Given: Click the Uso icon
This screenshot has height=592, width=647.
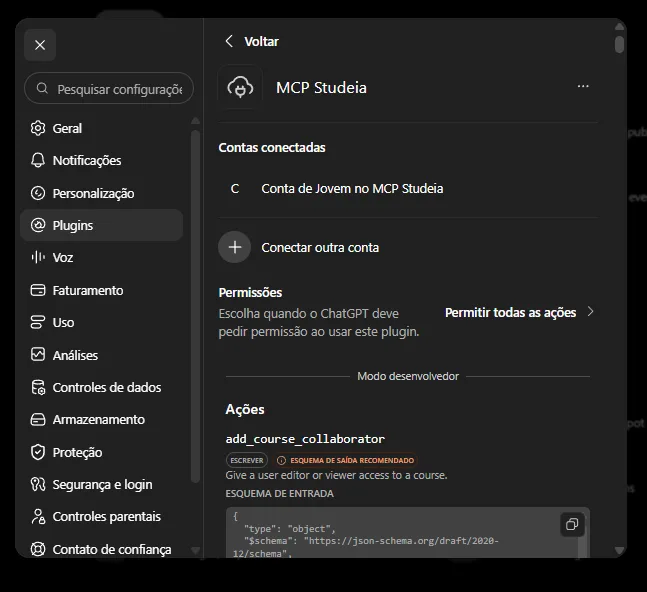Looking at the screenshot, I should pos(38,322).
